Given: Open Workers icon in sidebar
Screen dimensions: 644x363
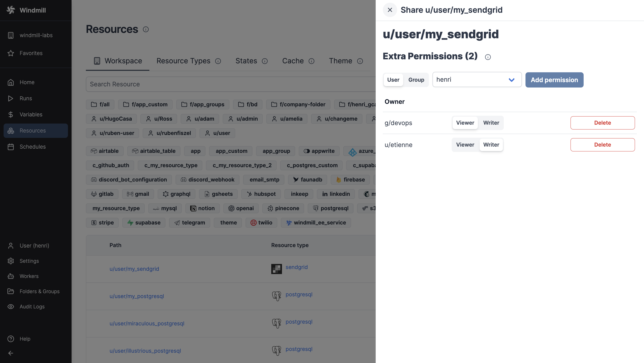Looking at the screenshot, I should click(x=11, y=276).
